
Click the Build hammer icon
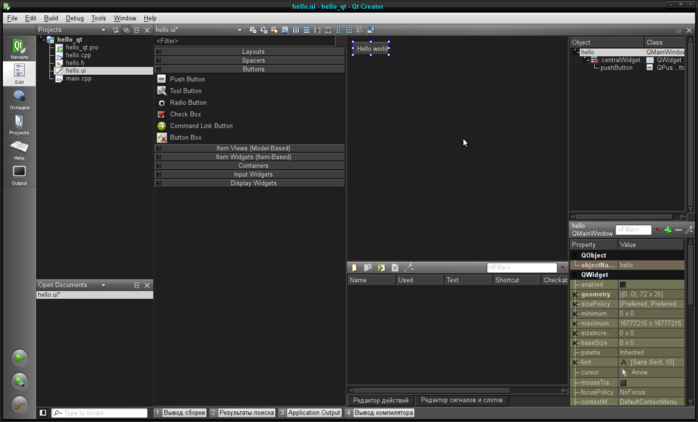pyautogui.click(x=19, y=405)
